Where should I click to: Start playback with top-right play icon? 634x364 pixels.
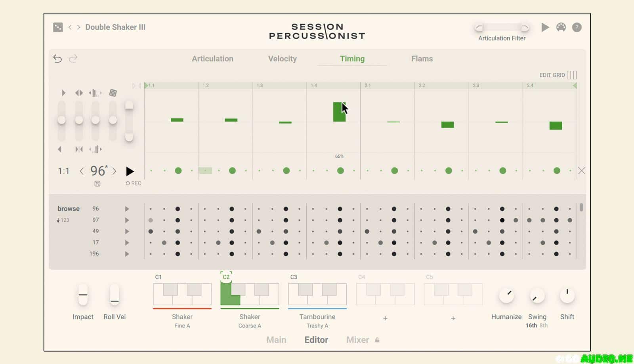coord(545,27)
